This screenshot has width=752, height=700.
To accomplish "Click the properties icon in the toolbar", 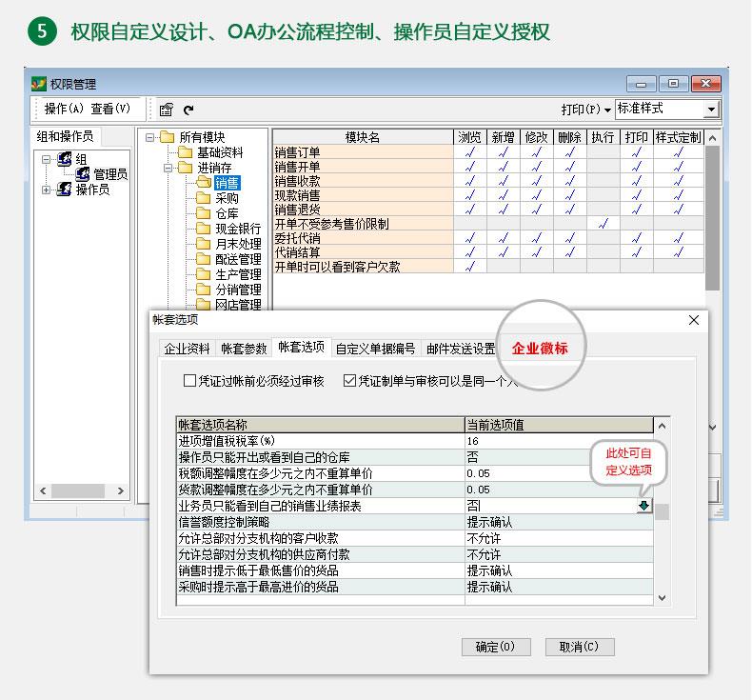I will click(166, 110).
